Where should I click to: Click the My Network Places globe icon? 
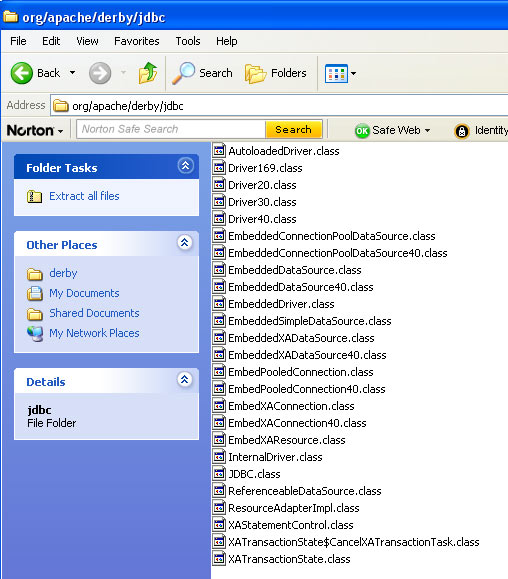tap(35, 334)
